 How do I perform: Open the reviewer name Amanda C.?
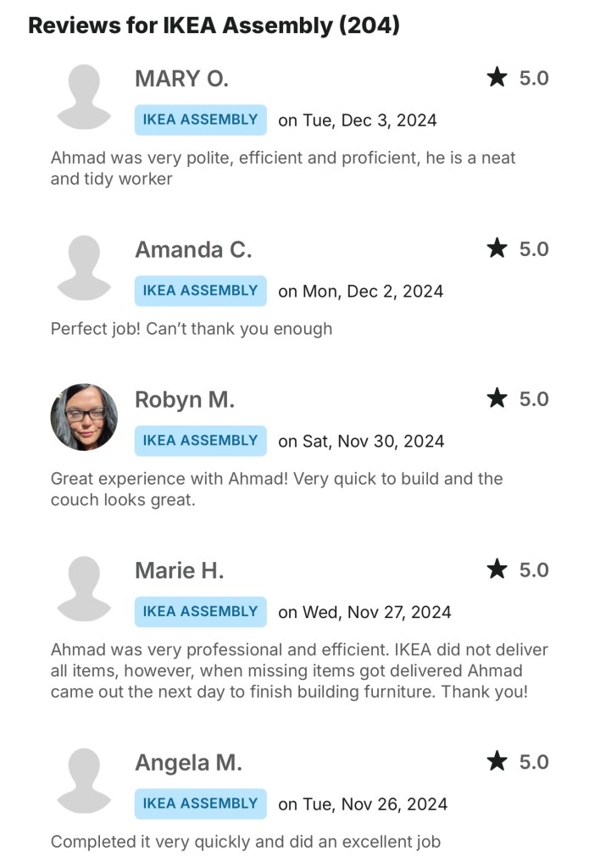[193, 250]
